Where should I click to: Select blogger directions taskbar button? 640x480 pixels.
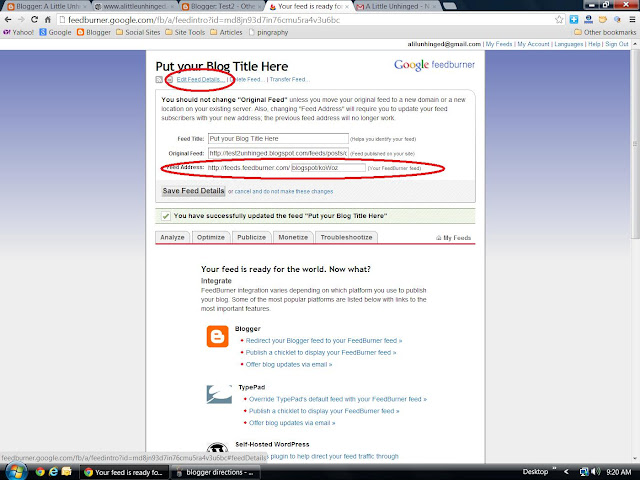click(215, 472)
